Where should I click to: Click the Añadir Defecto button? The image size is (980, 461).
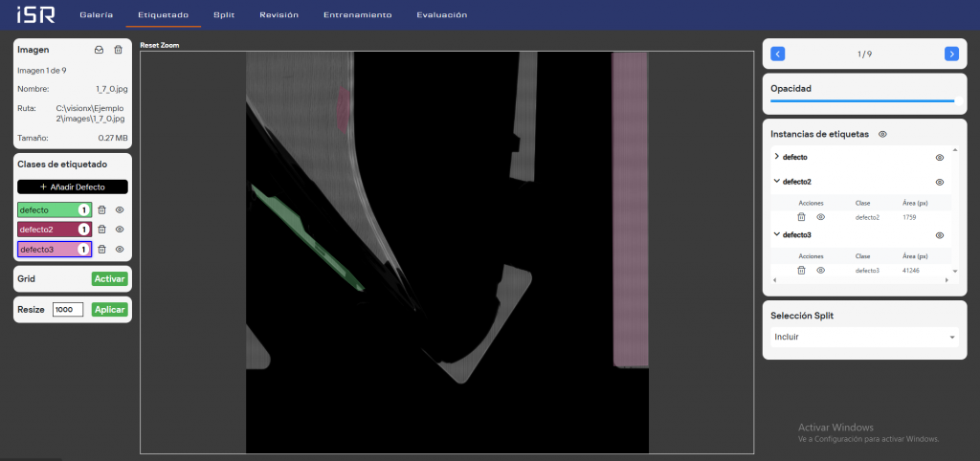(73, 187)
